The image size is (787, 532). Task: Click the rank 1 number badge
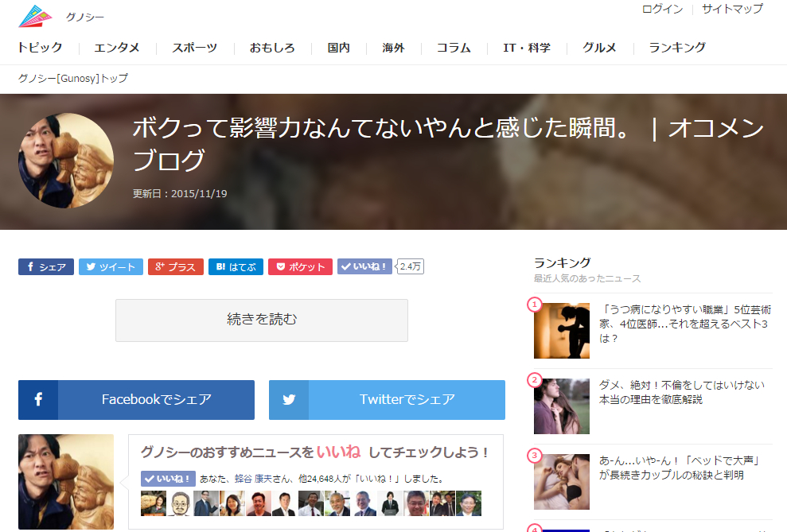[535, 305]
